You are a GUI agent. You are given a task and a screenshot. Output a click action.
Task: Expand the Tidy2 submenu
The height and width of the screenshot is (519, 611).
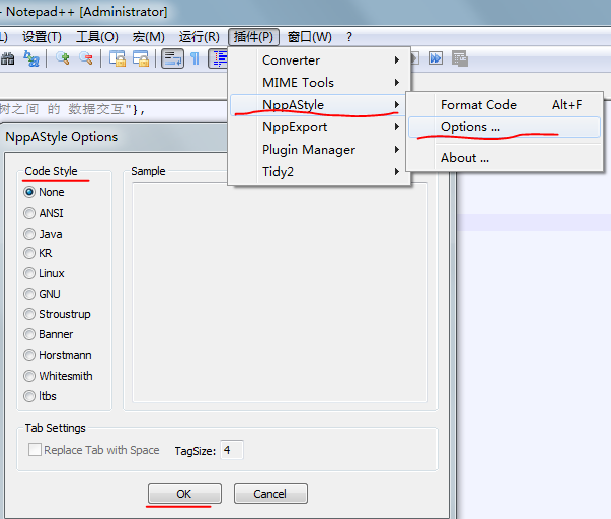[x=319, y=171]
